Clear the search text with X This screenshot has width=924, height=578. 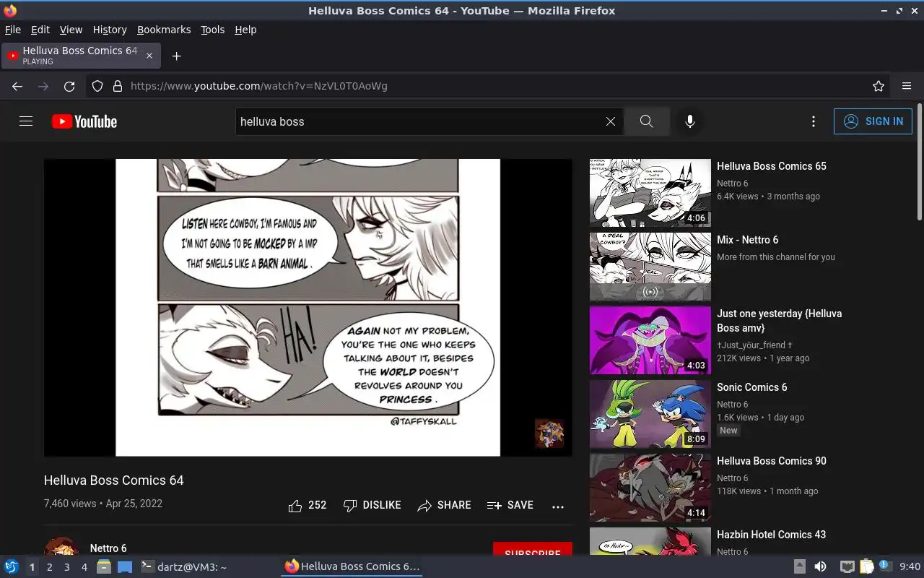611,121
